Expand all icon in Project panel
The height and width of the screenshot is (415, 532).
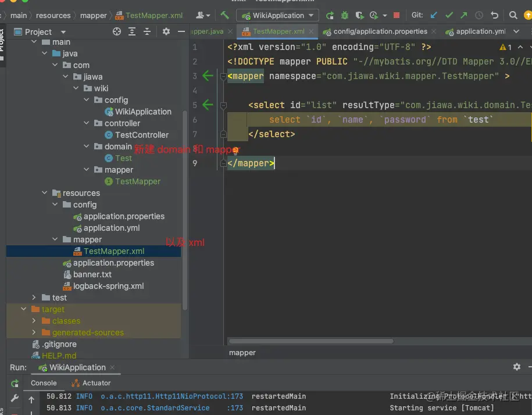point(132,32)
